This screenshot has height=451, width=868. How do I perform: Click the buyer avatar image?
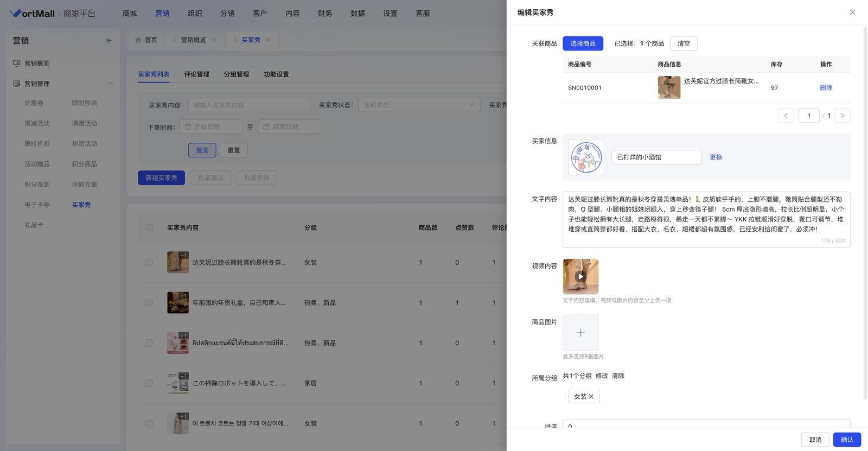coord(586,157)
